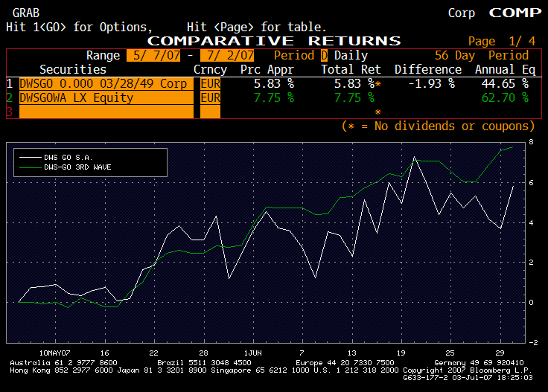Click the 22 axis date label

(x=154, y=353)
